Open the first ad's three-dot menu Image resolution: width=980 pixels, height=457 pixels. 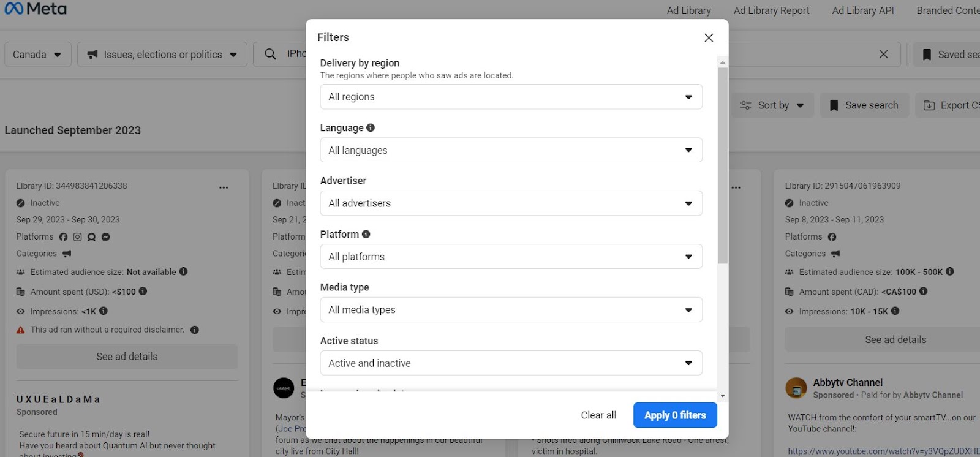224,187
